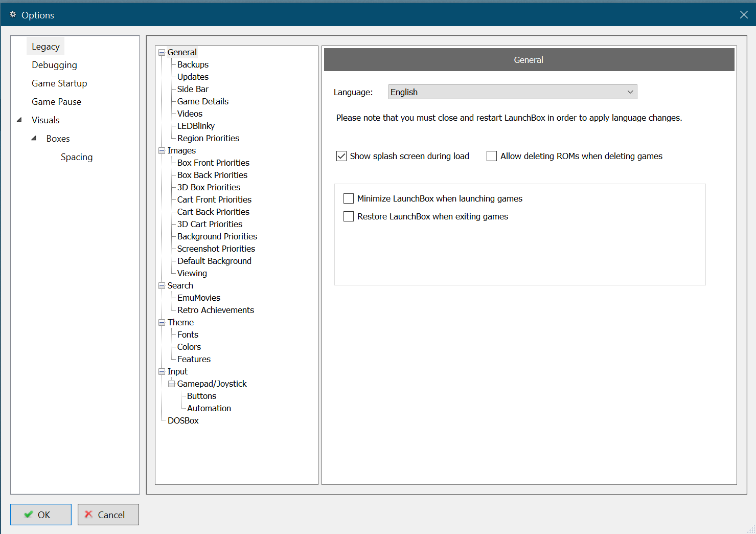Select Features under Theme
The width and height of the screenshot is (756, 534).
194,359
